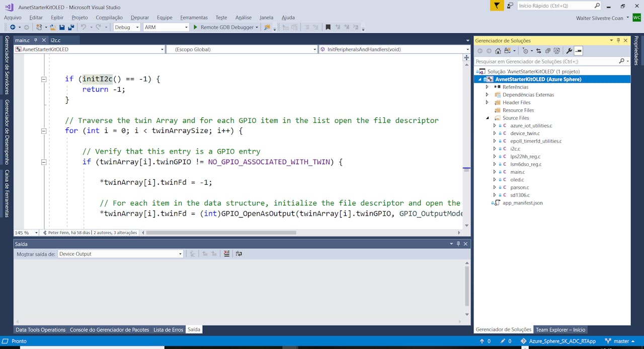Viewport: 644px width, 349px height.
Task: Clear all output in Saída panel
Action: [x=227, y=254]
